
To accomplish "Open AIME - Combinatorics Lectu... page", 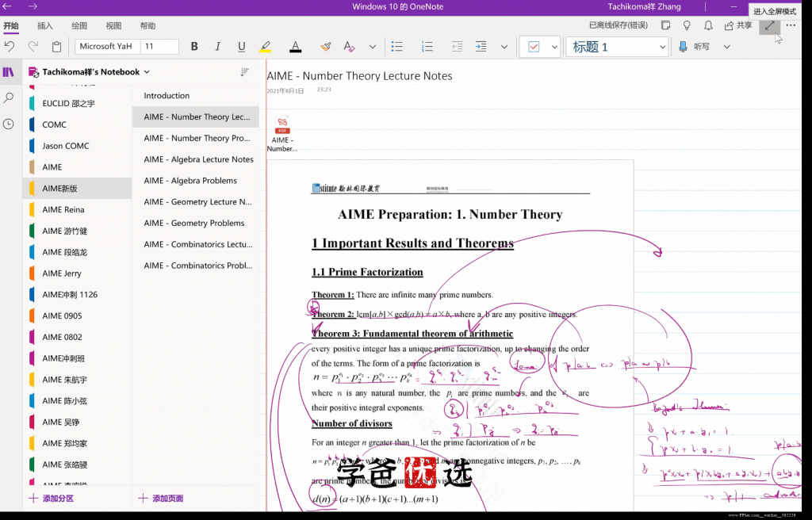I will click(196, 244).
